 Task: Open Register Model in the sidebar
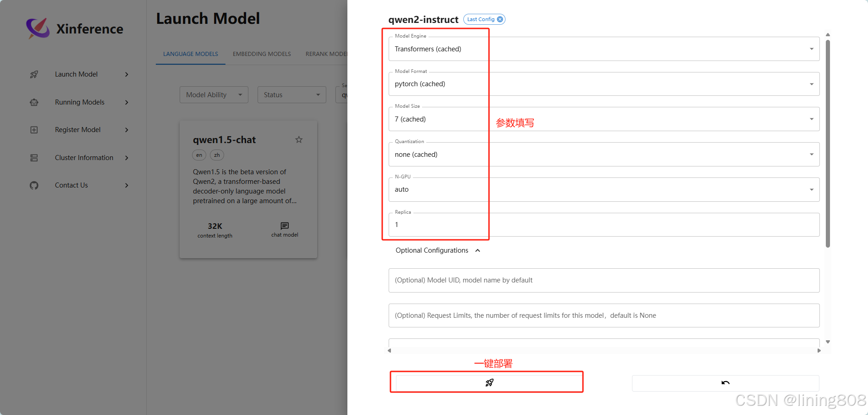click(77, 130)
